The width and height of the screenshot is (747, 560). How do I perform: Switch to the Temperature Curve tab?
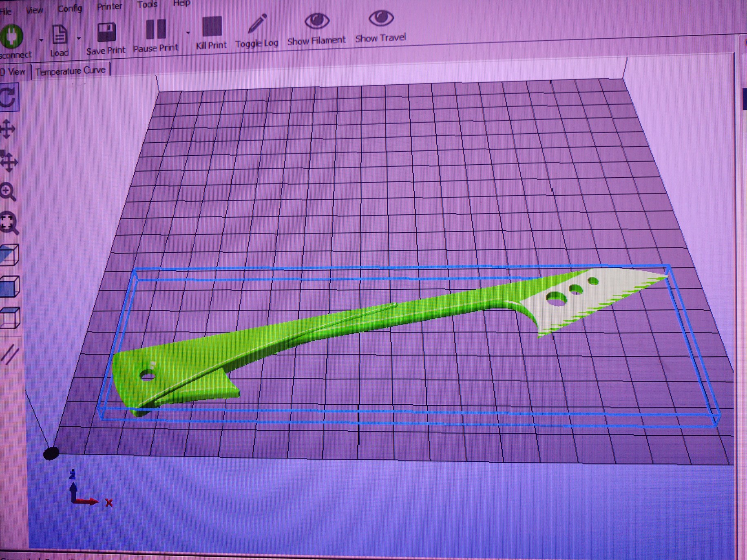point(71,71)
